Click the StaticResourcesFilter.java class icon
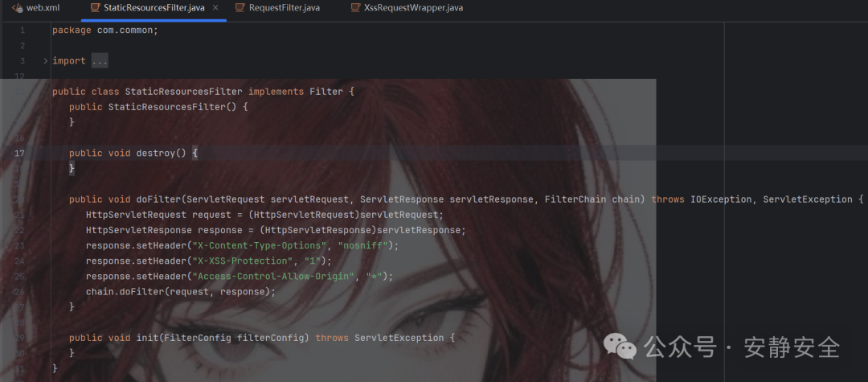 95,8
